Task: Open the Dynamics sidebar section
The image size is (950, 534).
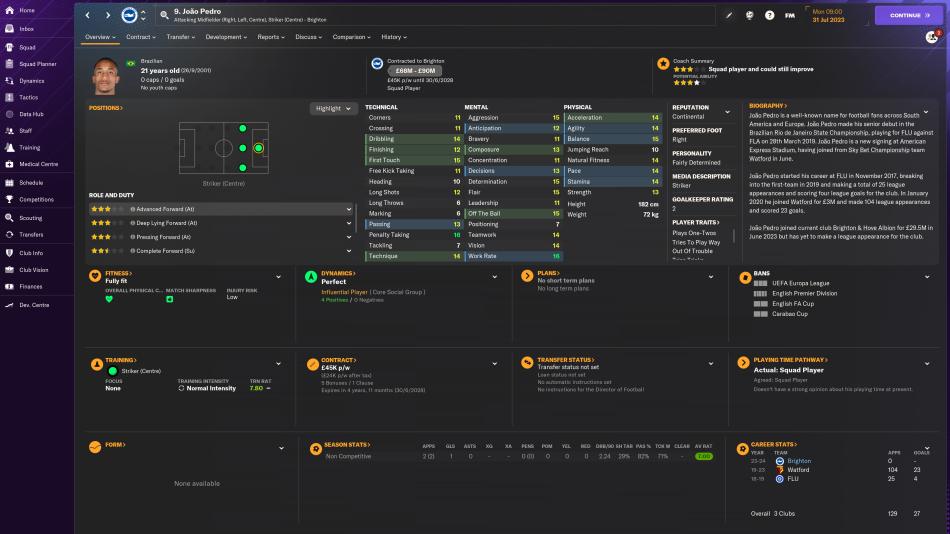Action: (x=31, y=81)
